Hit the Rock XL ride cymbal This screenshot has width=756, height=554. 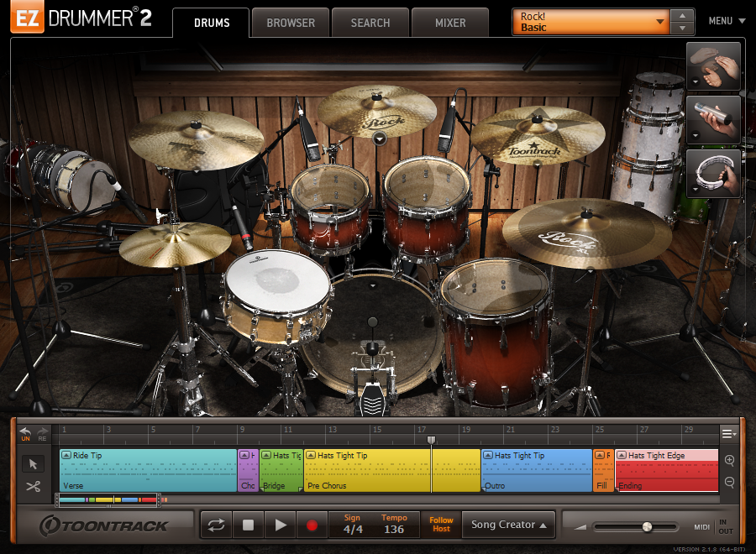coord(586,233)
